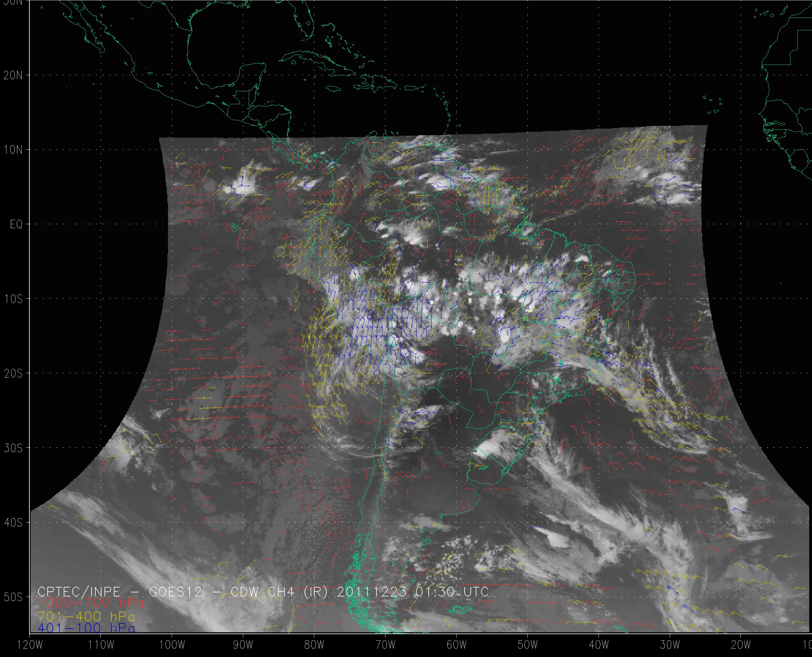
Task: Click the EQ equator axis label
Action: (16, 225)
